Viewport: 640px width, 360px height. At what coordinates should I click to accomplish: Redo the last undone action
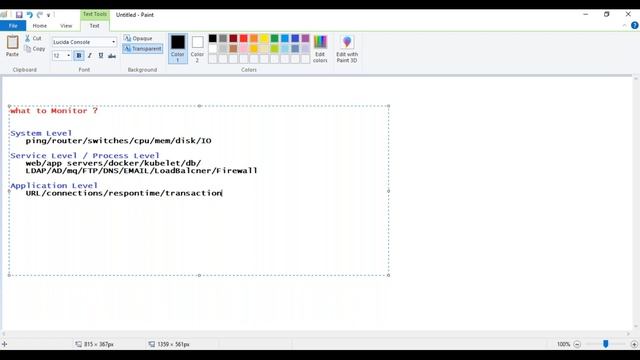[x=40, y=15]
